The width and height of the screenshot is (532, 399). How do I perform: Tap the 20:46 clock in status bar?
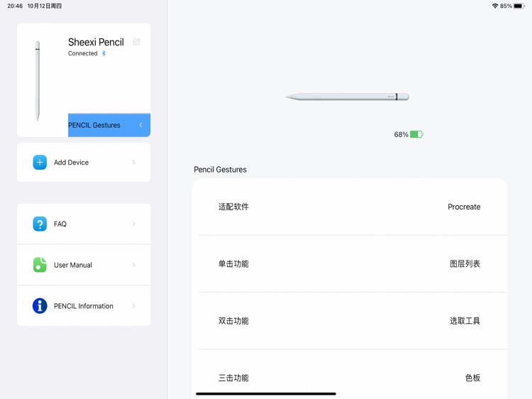coord(15,6)
